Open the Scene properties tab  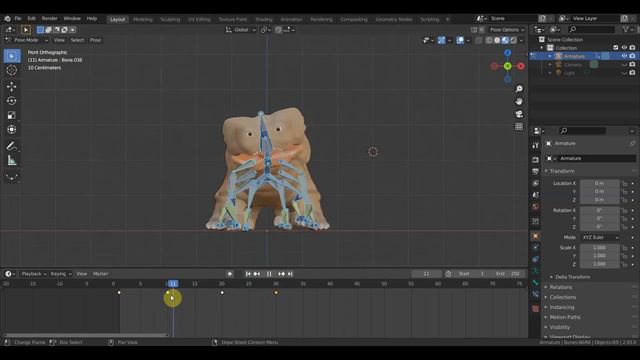[536, 195]
